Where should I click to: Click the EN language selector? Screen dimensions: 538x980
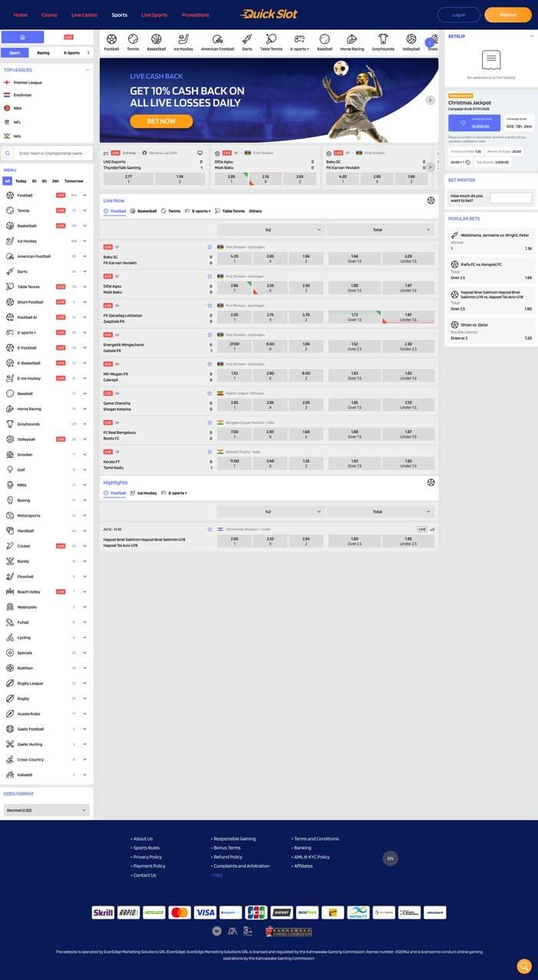click(x=390, y=858)
